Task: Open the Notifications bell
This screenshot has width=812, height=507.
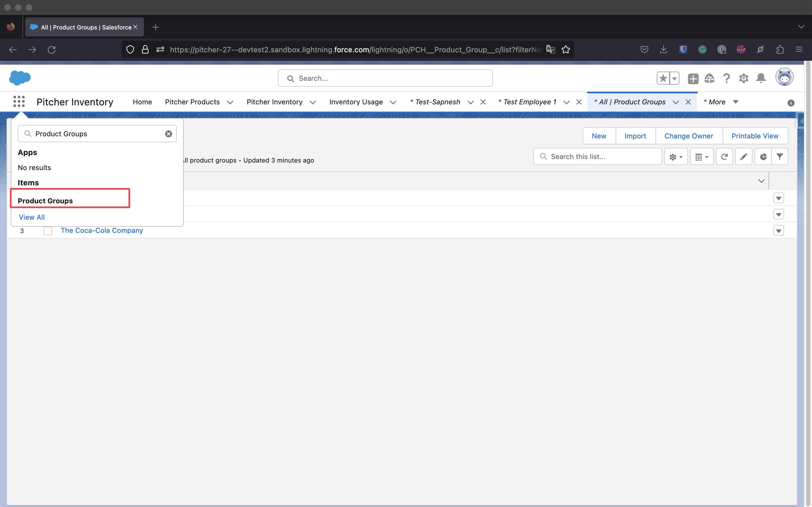Action: [761, 78]
